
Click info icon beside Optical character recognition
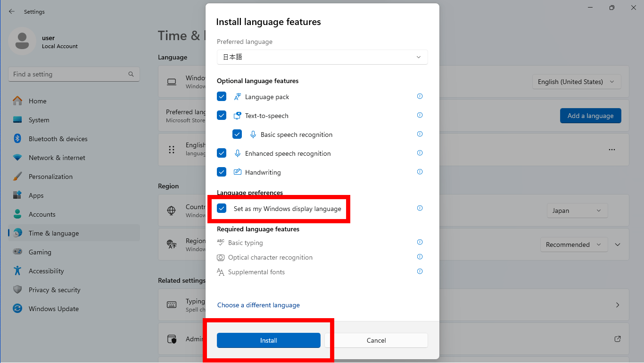420,257
